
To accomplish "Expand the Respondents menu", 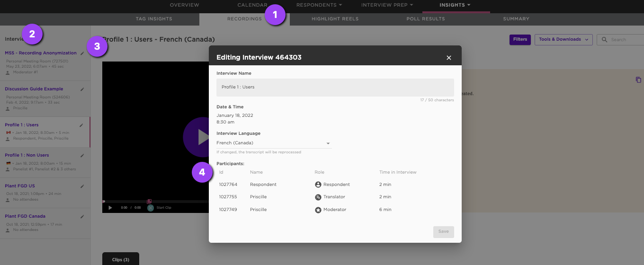I will pyautogui.click(x=319, y=5).
